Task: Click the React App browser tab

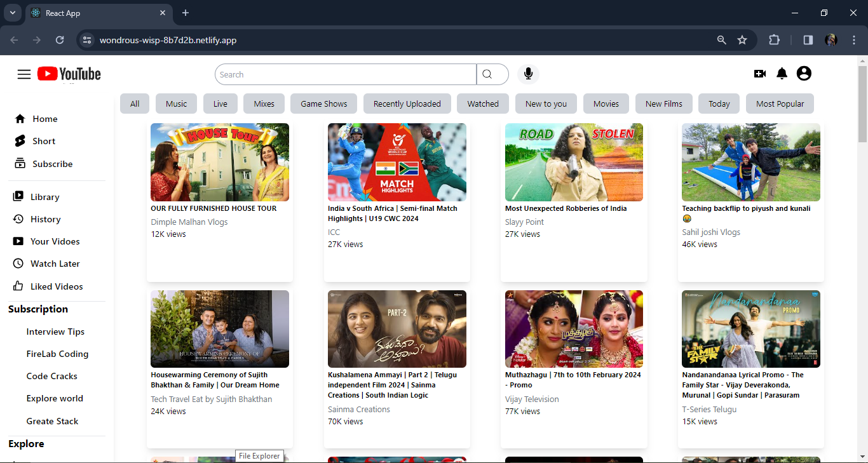Action: [x=98, y=13]
